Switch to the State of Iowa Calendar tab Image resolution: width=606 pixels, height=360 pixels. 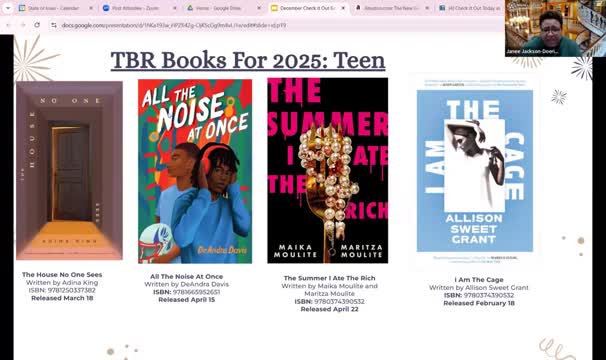point(56,8)
